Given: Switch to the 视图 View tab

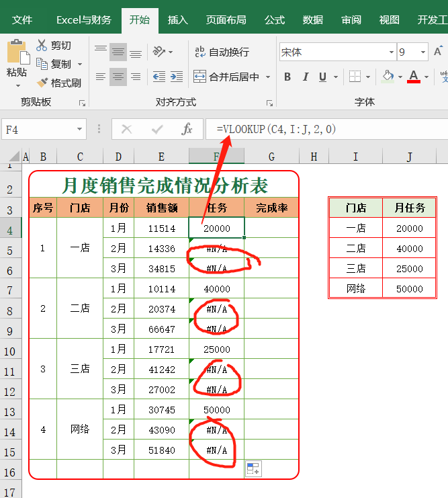Looking at the screenshot, I should click(389, 20).
